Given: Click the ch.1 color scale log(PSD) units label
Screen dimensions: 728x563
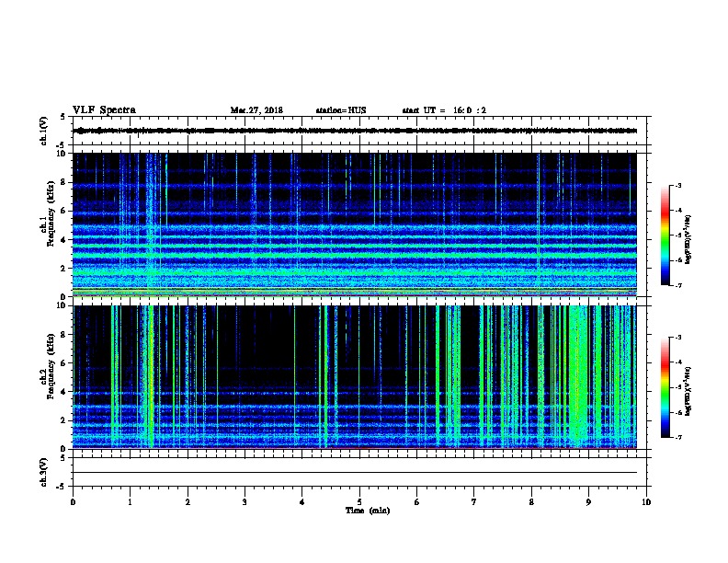Looking at the screenshot, I should pyautogui.click(x=688, y=239).
